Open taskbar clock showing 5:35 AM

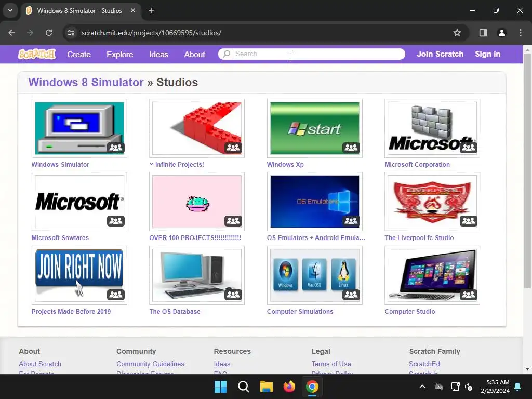click(x=495, y=387)
